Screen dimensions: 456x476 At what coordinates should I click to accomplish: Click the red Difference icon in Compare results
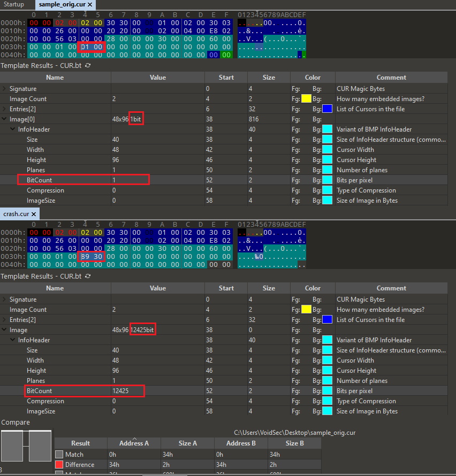tap(59, 465)
